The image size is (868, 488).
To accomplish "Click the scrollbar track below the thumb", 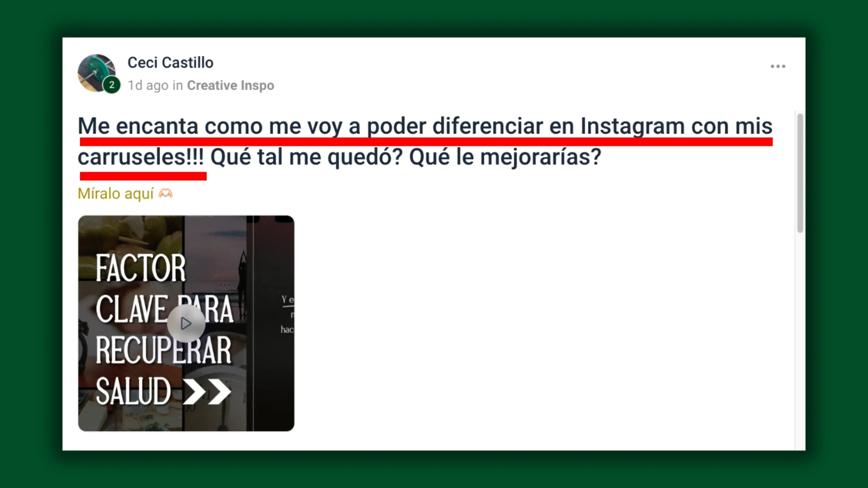I will coord(800,339).
